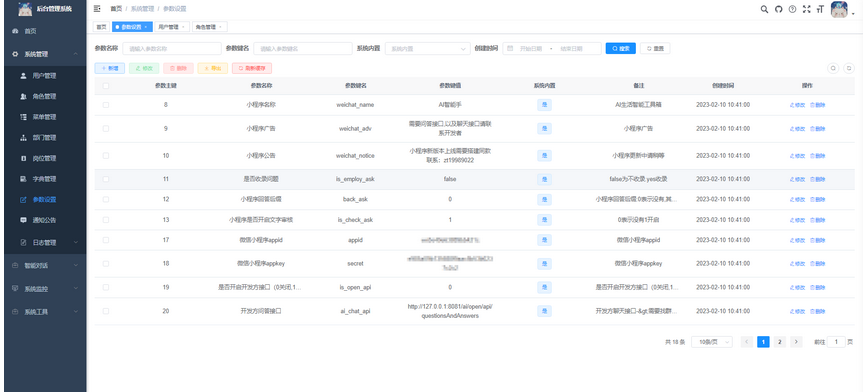Open the header search magnifier icon

pos(764,9)
